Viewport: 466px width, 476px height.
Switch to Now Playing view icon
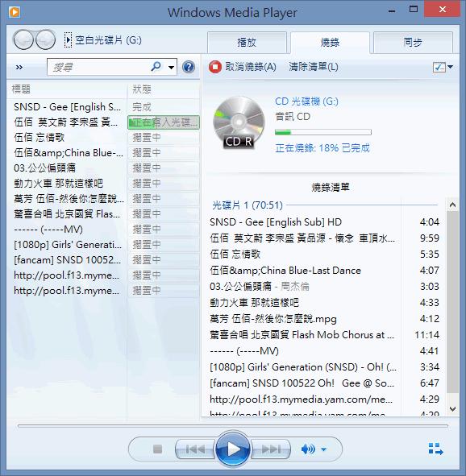(435, 449)
